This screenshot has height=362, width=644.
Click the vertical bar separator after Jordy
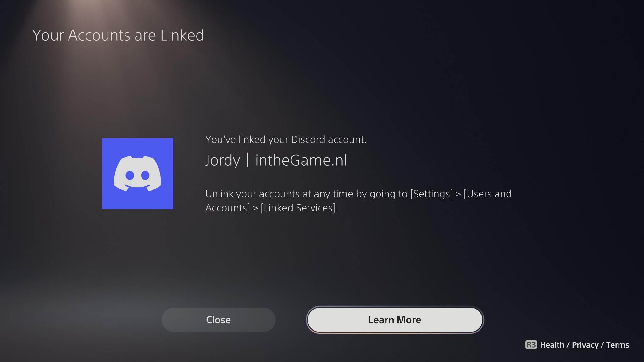[x=248, y=160]
